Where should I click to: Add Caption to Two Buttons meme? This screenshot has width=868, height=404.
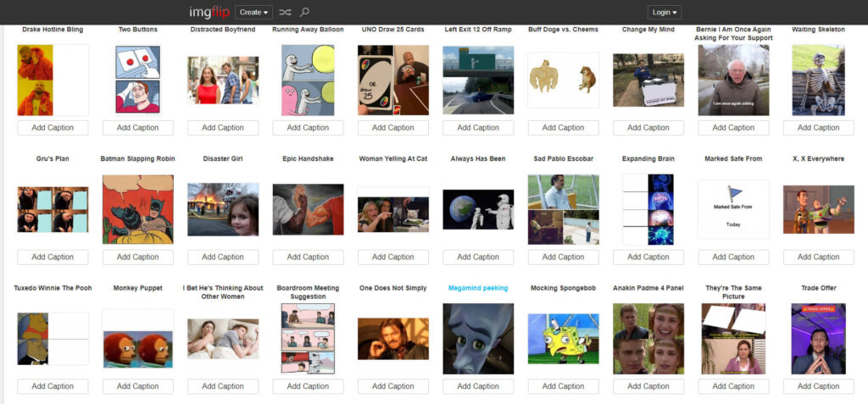[138, 128]
